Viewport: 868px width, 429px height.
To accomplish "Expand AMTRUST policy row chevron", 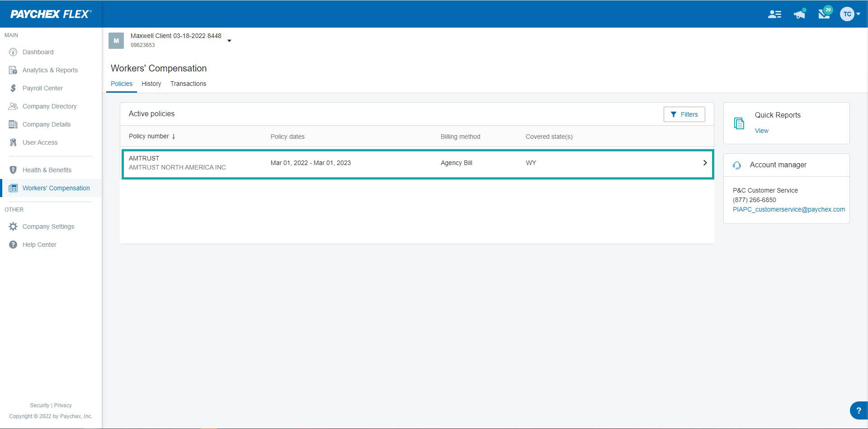I will pos(705,163).
